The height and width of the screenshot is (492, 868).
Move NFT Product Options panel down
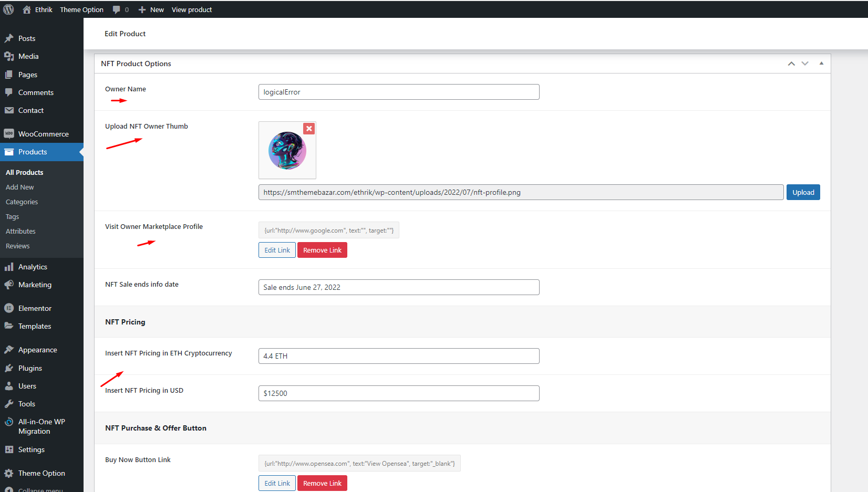point(805,64)
